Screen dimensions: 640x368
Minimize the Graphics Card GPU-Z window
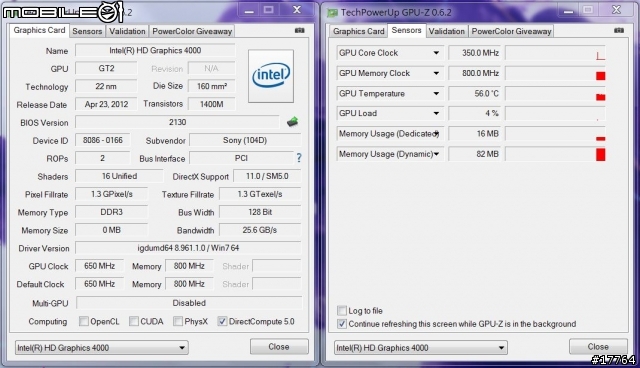tap(249, 11)
